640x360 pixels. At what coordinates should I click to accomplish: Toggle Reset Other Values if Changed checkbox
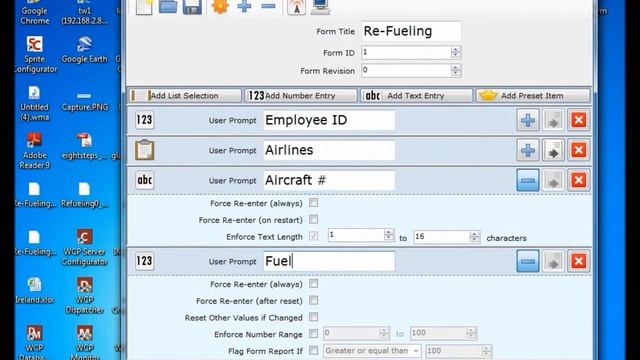[313, 317]
